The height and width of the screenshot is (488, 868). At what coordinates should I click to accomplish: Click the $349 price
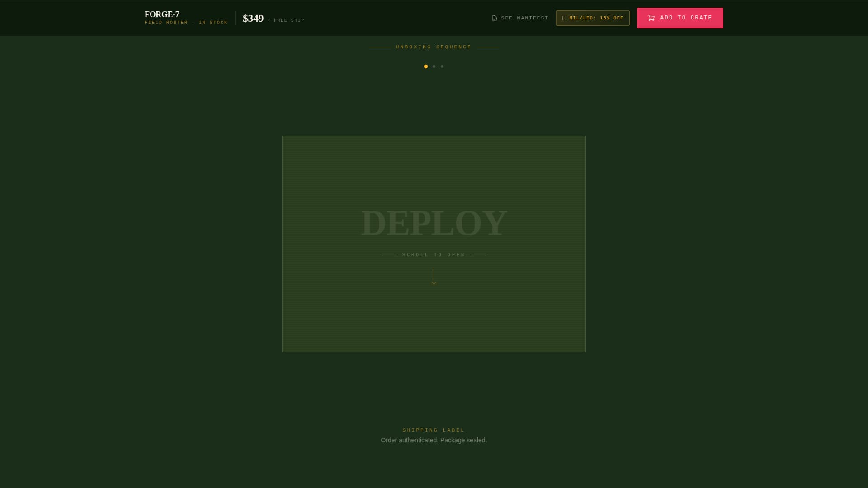click(253, 18)
